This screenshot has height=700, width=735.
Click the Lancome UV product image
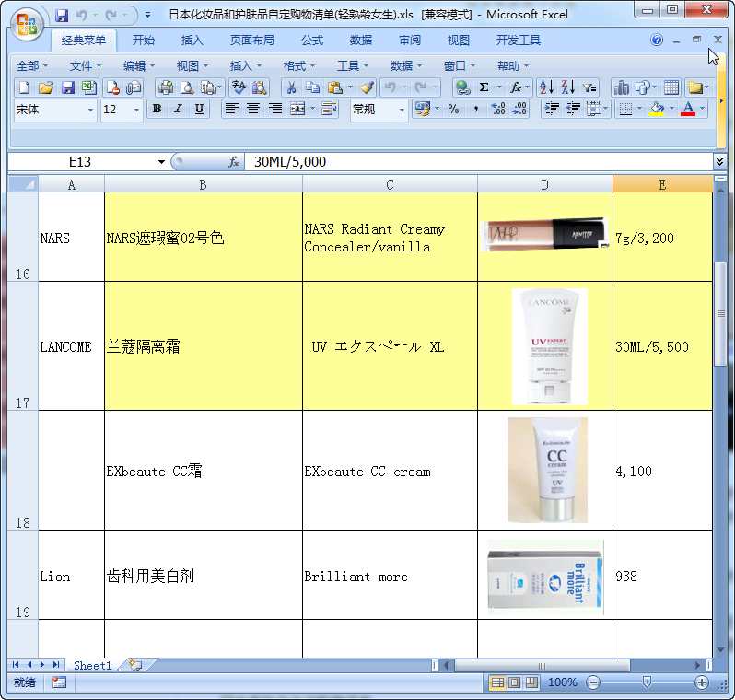point(550,346)
